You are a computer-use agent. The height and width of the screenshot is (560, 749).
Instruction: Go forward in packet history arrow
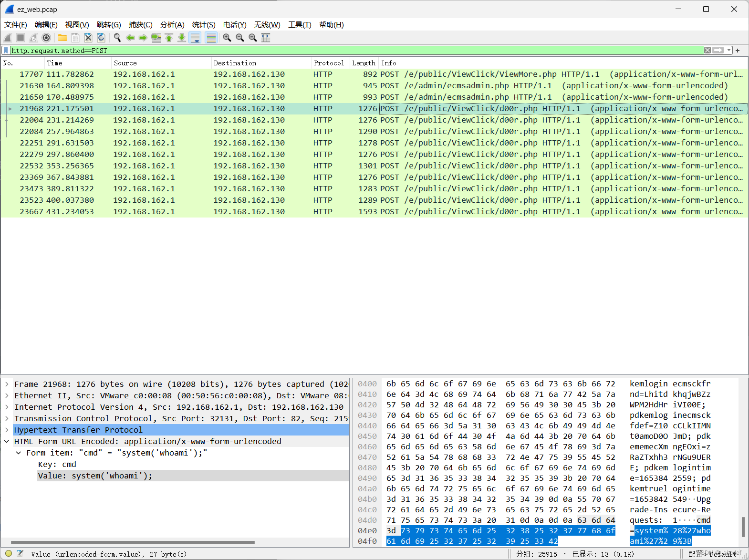(x=143, y=38)
